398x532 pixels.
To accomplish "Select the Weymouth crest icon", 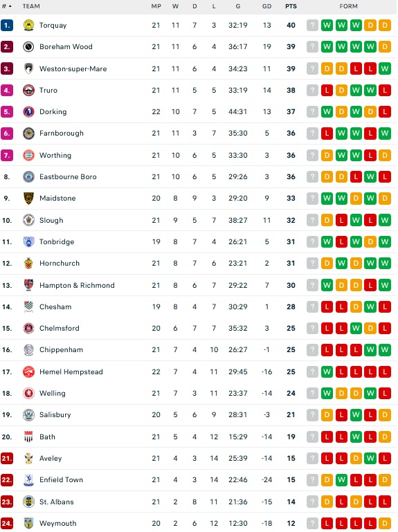I will click(28, 523).
